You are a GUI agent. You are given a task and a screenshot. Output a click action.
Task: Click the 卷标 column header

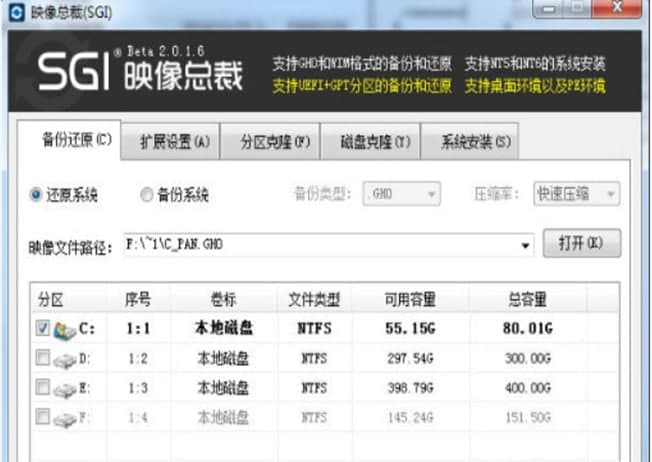click(x=224, y=299)
